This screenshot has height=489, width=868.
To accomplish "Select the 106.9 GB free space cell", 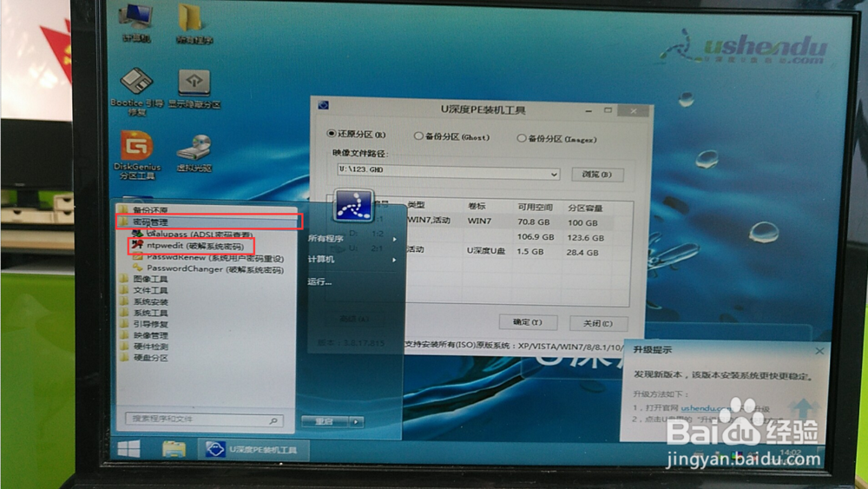I will coord(536,237).
